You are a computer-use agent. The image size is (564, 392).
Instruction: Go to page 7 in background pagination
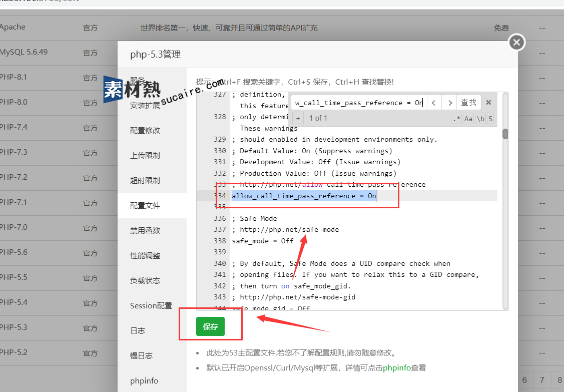pyautogui.click(x=541, y=380)
